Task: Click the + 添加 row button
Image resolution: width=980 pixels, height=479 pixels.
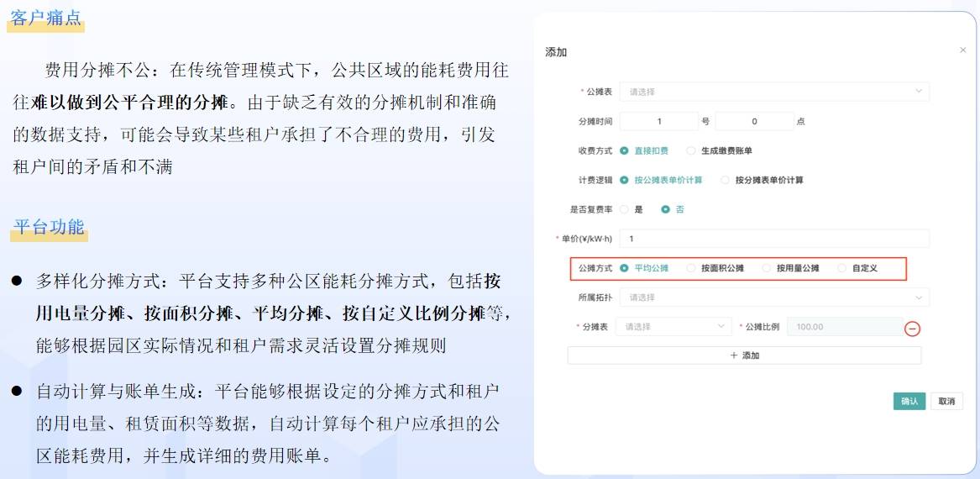Action: pos(744,355)
